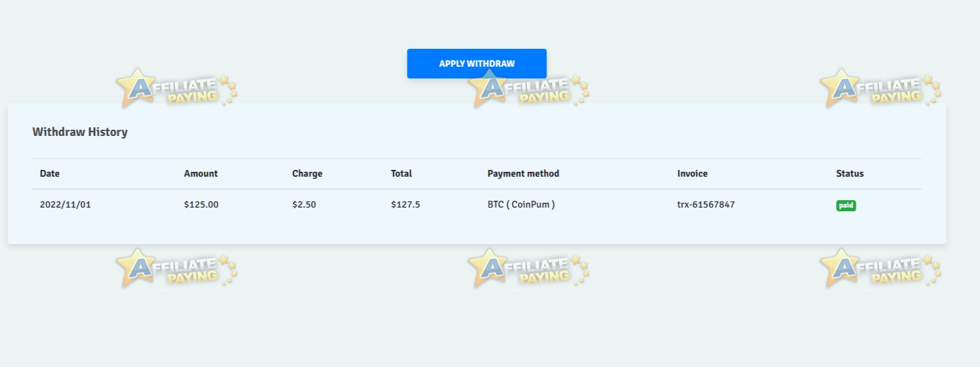The width and height of the screenshot is (980, 367).
Task: Click the Affiliate Paying watermark logo lower center
Action: click(529, 268)
